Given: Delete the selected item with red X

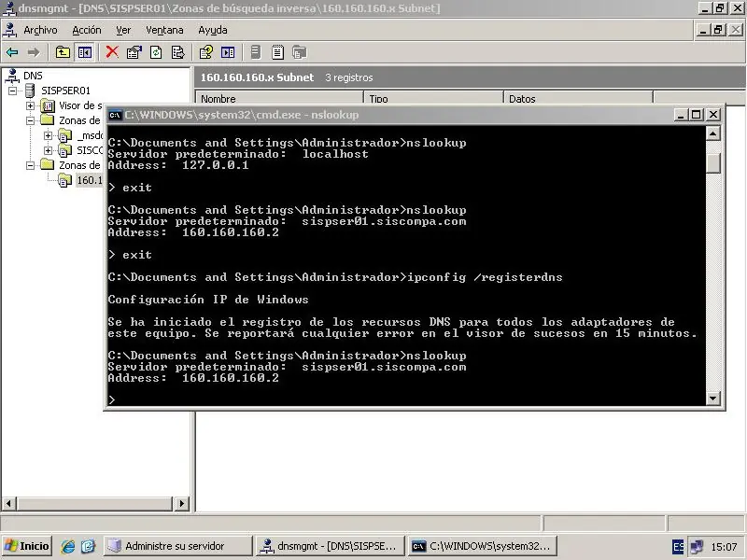Looking at the screenshot, I should pyautogui.click(x=112, y=52).
